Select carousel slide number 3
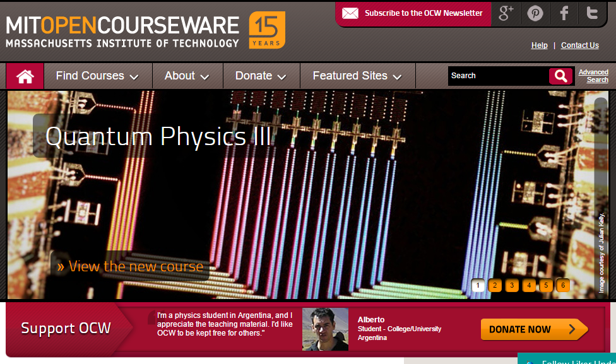The height and width of the screenshot is (364, 616). (512, 285)
